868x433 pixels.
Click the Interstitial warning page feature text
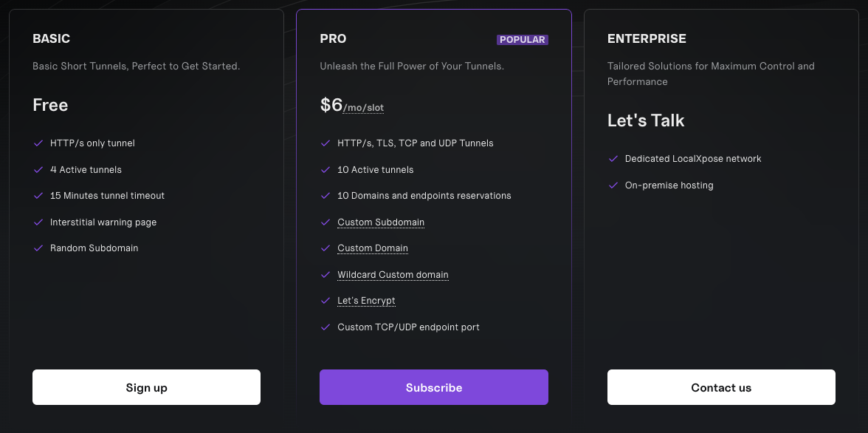click(103, 222)
